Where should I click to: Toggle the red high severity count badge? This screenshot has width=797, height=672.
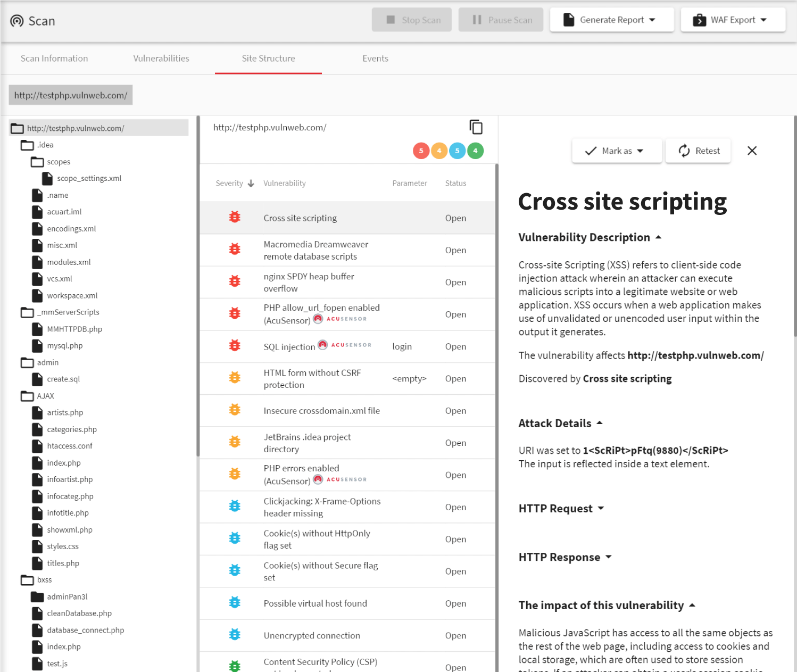[421, 151]
